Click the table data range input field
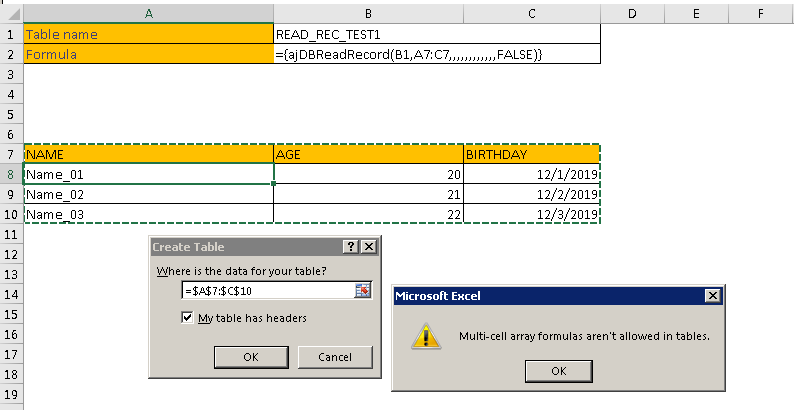This screenshot has height=410, width=794. pos(267,290)
